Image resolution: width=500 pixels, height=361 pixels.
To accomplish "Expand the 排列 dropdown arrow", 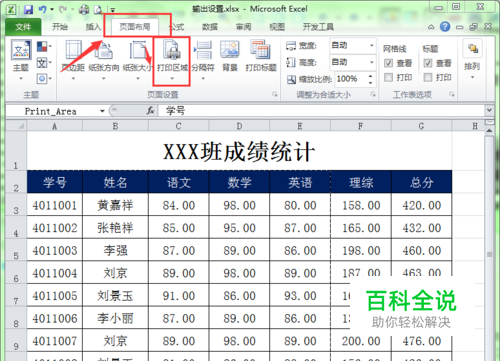I will click(x=472, y=78).
